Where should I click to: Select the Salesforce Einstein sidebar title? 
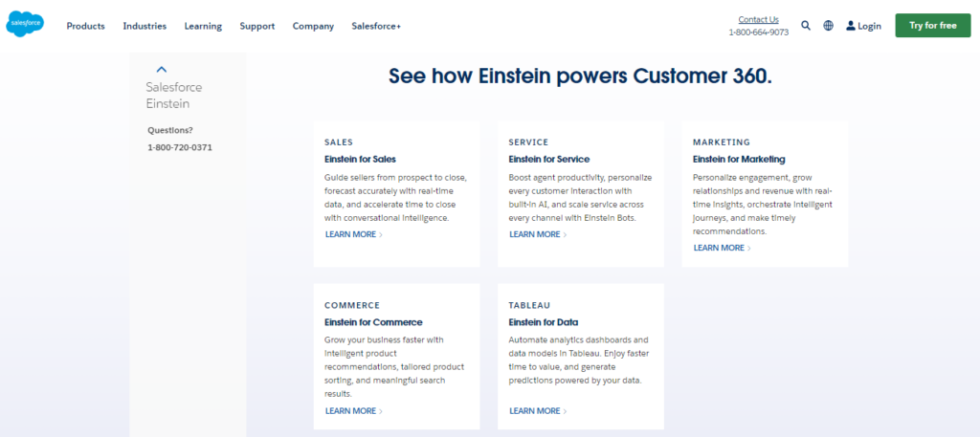(x=174, y=95)
